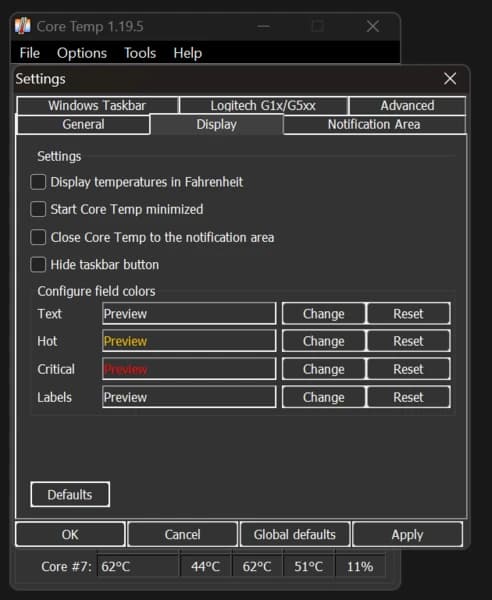Image resolution: width=492 pixels, height=600 pixels.
Task: Click the 11% load value for Core #7
Action: [x=360, y=566]
